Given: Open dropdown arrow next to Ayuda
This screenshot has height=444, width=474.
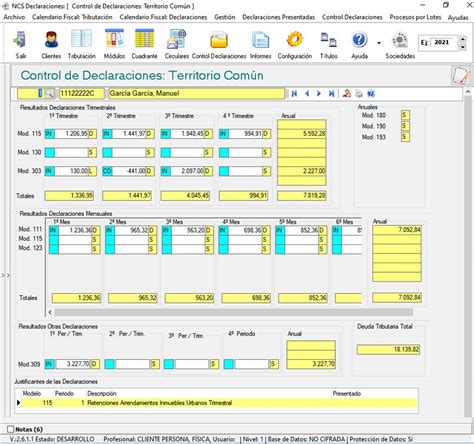Looking at the screenshot, I should pyautogui.click(x=379, y=43).
